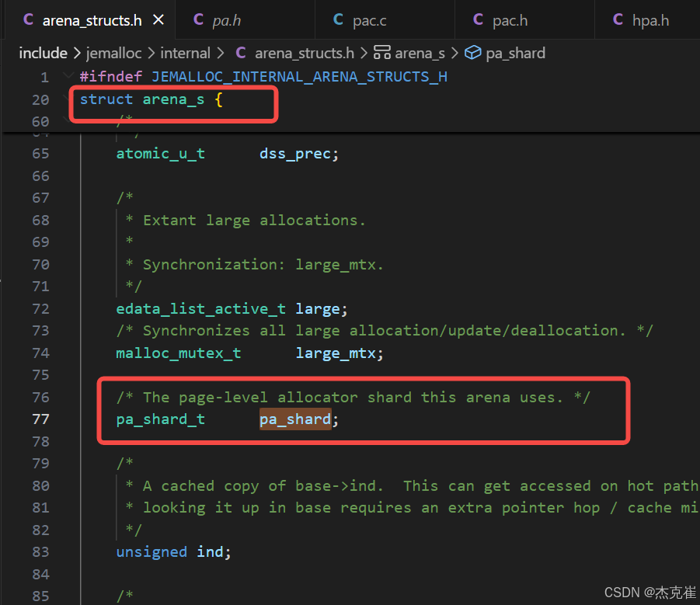Close the arena_structs.h tab

click(158, 19)
